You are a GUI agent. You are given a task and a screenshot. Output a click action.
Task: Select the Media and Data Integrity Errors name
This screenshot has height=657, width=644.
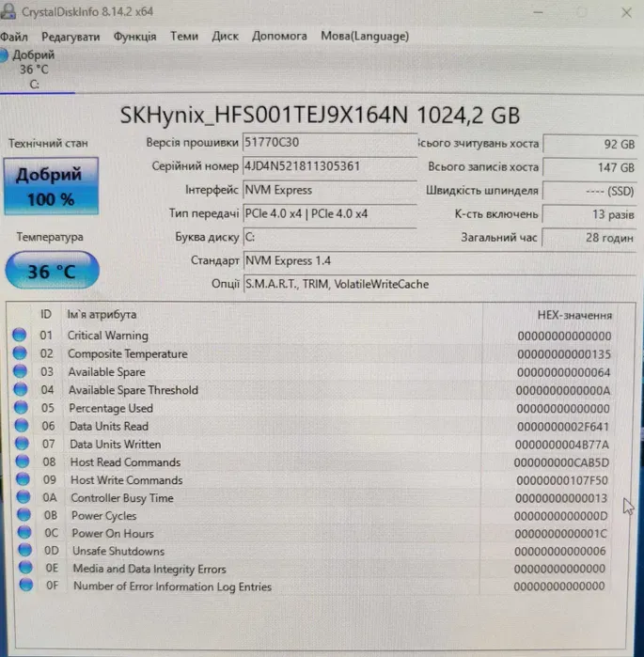149,569
